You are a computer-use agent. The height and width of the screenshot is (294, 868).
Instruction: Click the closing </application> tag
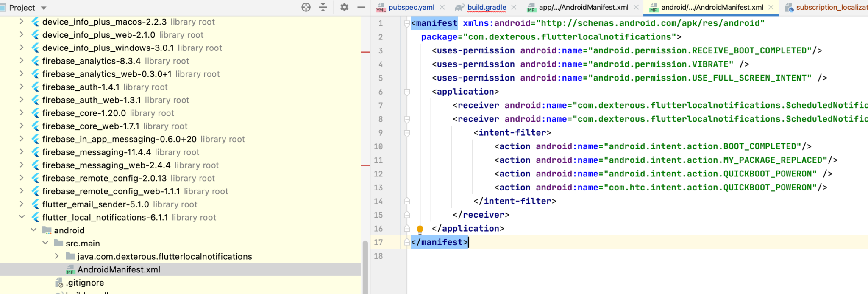pyautogui.click(x=468, y=229)
